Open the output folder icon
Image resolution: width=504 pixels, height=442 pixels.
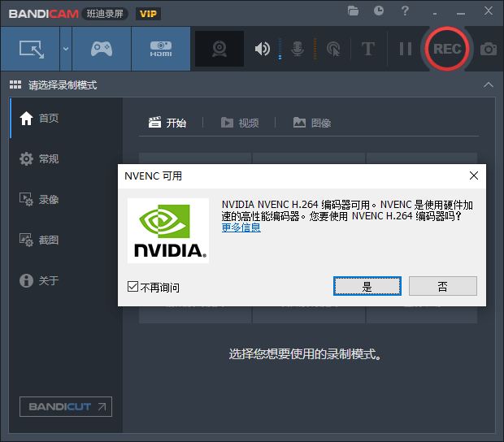coord(353,11)
